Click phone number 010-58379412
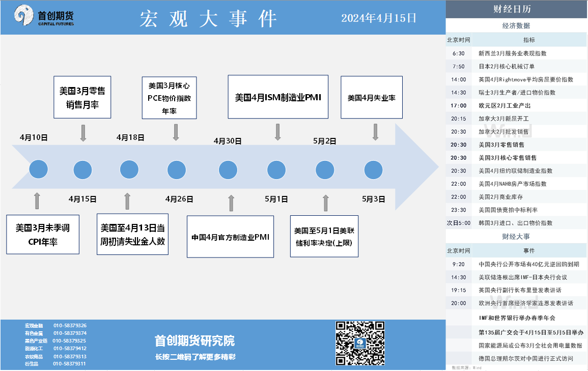Image resolution: width=588 pixels, height=371 pixels. point(70,349)
